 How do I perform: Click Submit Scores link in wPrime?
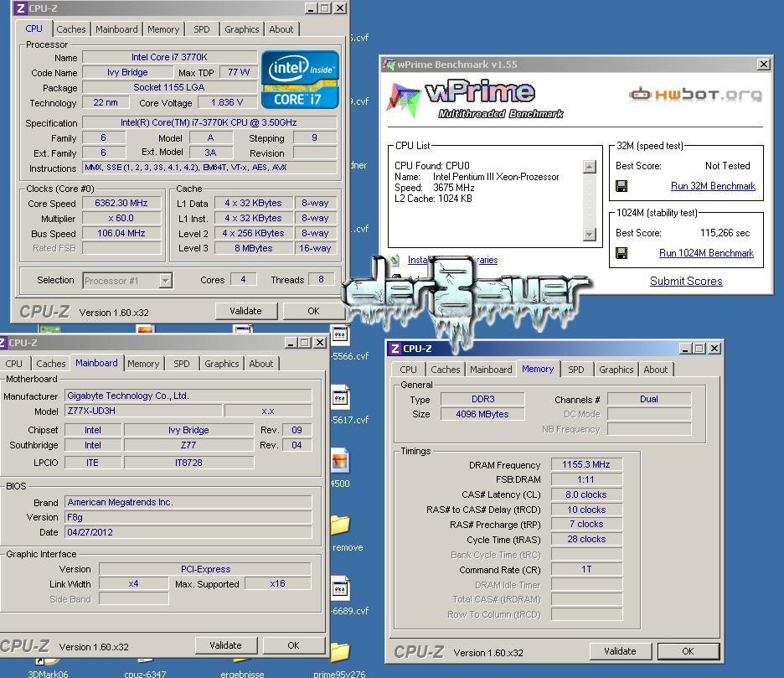686,282
